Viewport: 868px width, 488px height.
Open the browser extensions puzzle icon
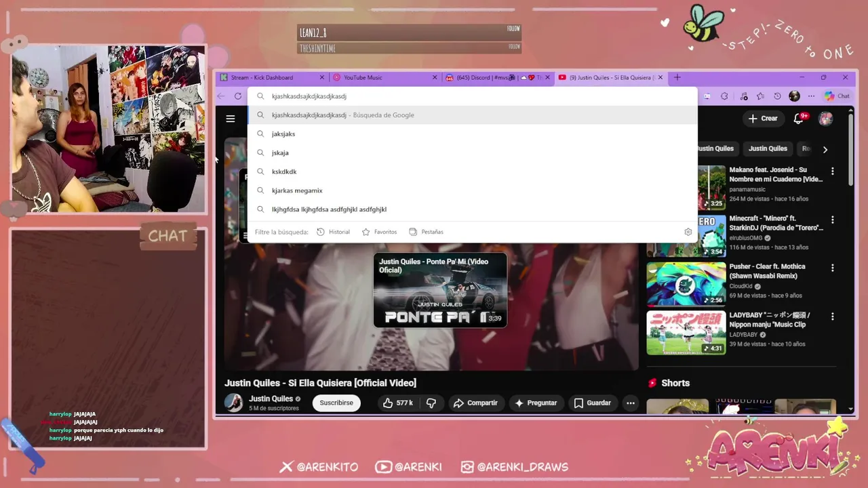pos(724,96)
